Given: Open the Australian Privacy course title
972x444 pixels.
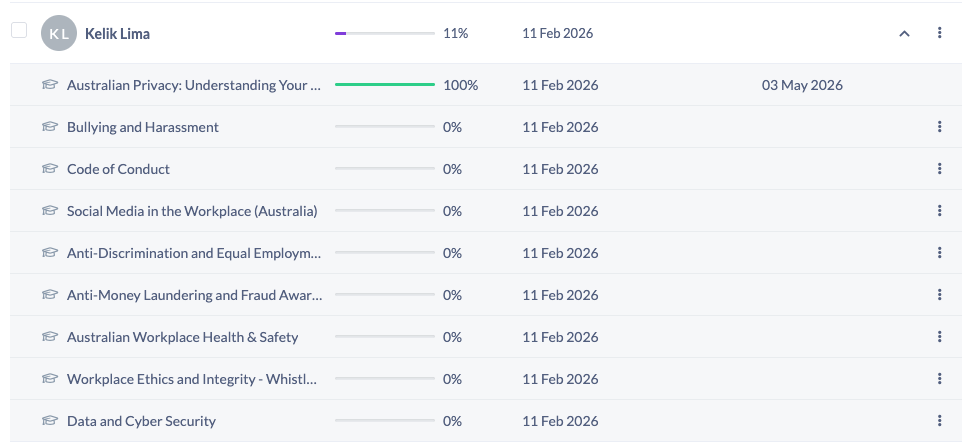Looking at the screenshot, I should pos(194,85).
